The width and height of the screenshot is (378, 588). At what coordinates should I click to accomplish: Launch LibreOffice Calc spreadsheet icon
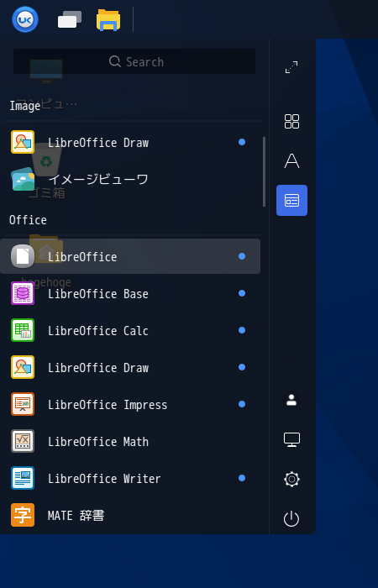pos(23,330)
